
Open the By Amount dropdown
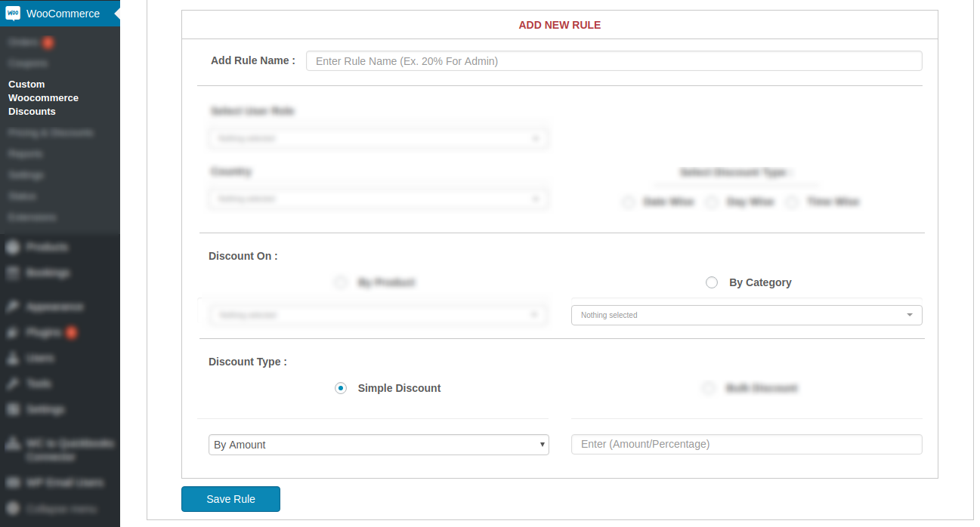pyautogui.click(x=379, y=445)
